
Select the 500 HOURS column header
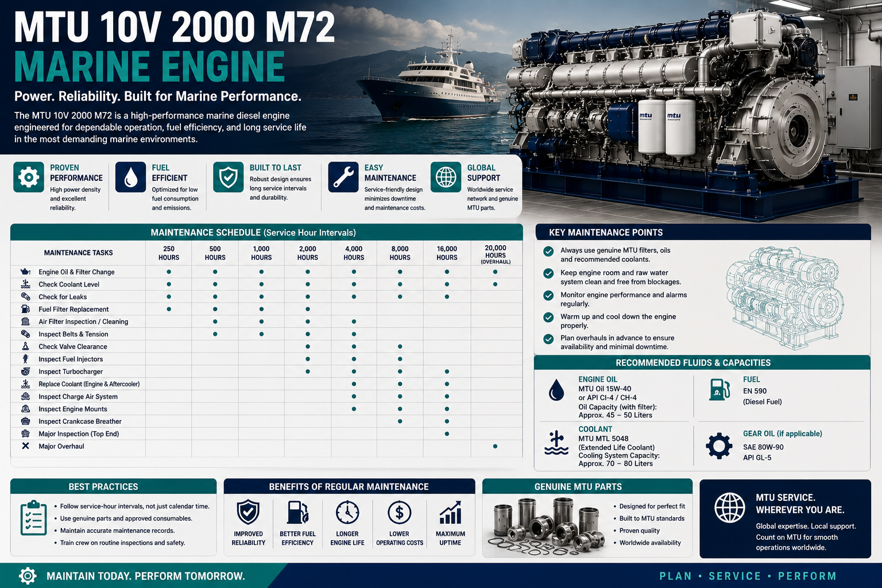click(x=215, y=253)
